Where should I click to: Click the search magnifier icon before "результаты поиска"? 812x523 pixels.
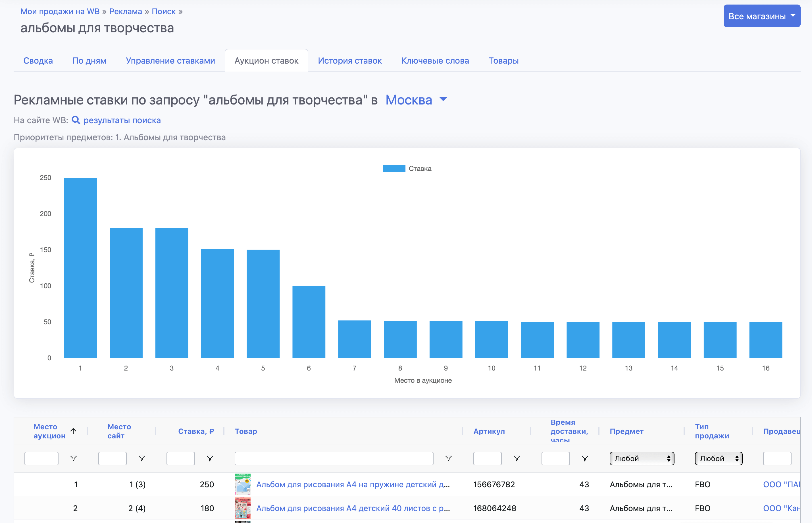pyautogui.click(x=76, y=120)
